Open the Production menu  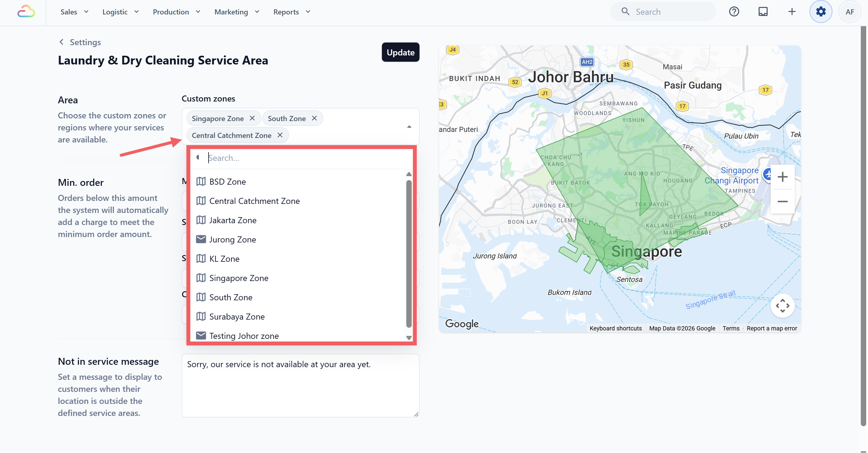tap(176, 12)
